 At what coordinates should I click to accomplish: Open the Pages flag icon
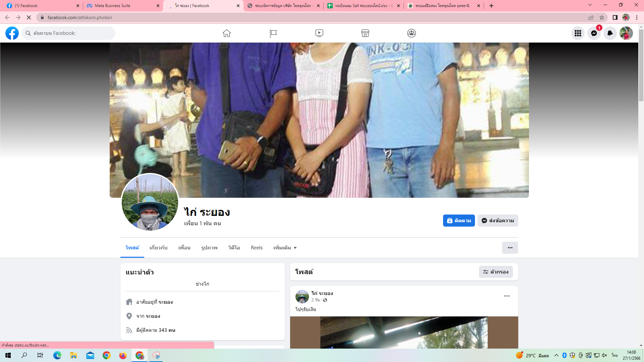[x=273, y=33]
